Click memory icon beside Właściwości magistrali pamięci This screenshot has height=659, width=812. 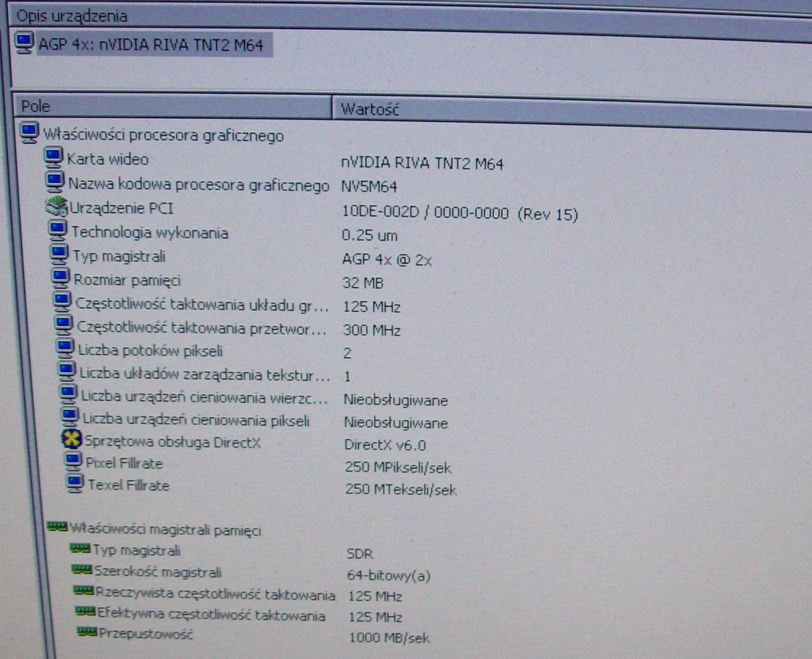click(x=57, y=526)
